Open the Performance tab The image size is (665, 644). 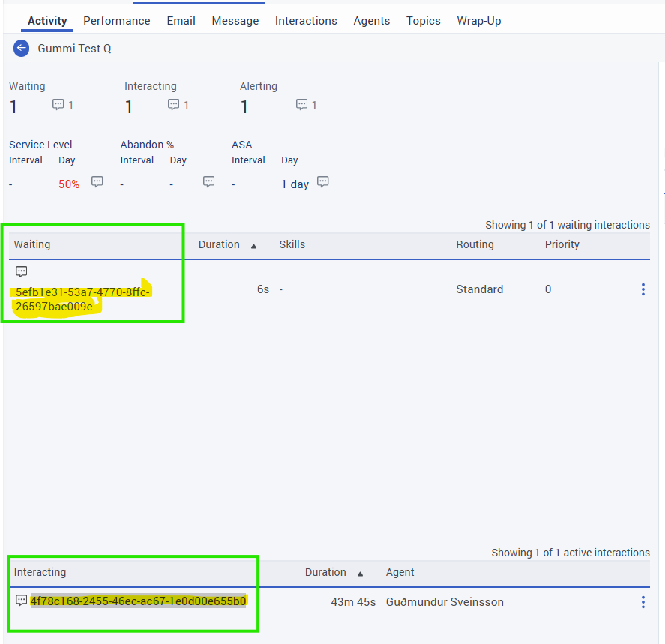(117, 21)
